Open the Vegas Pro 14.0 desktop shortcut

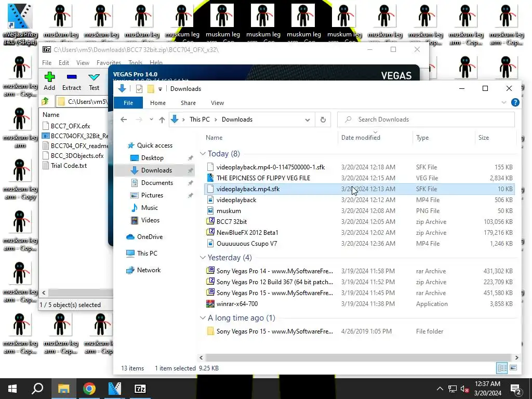coord(20,24)
